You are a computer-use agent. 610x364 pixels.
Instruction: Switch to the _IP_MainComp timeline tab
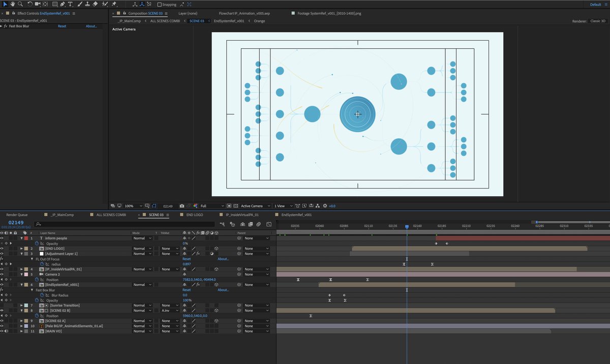62,215
